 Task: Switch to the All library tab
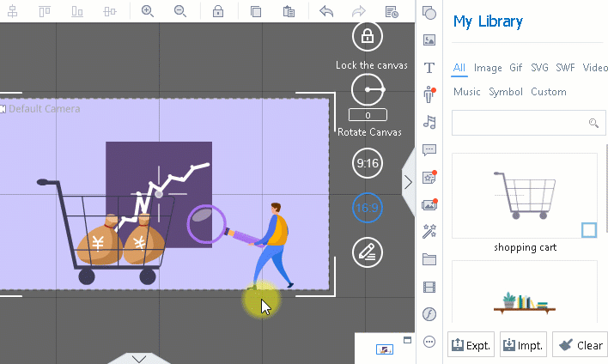[459, 68]
